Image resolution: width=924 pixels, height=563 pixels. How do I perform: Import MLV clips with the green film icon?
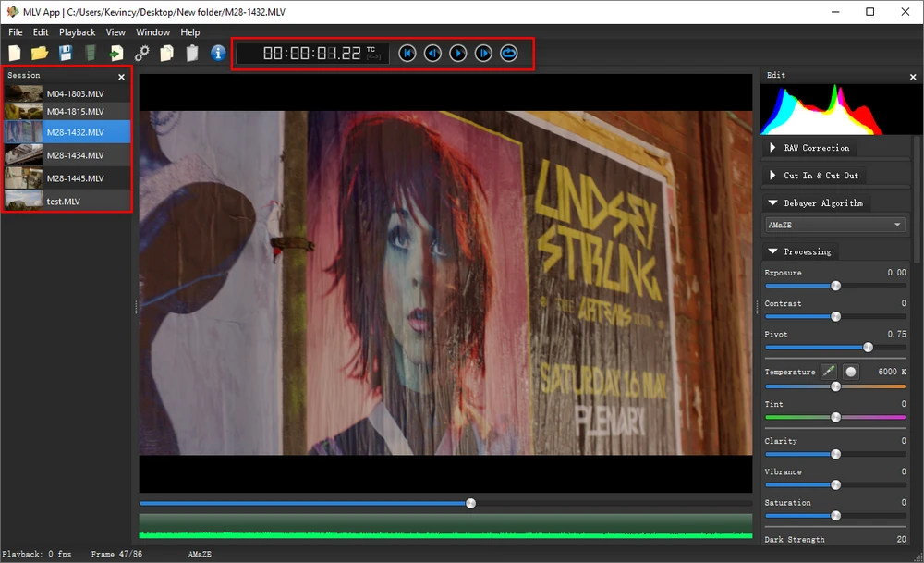pos(91,53)
